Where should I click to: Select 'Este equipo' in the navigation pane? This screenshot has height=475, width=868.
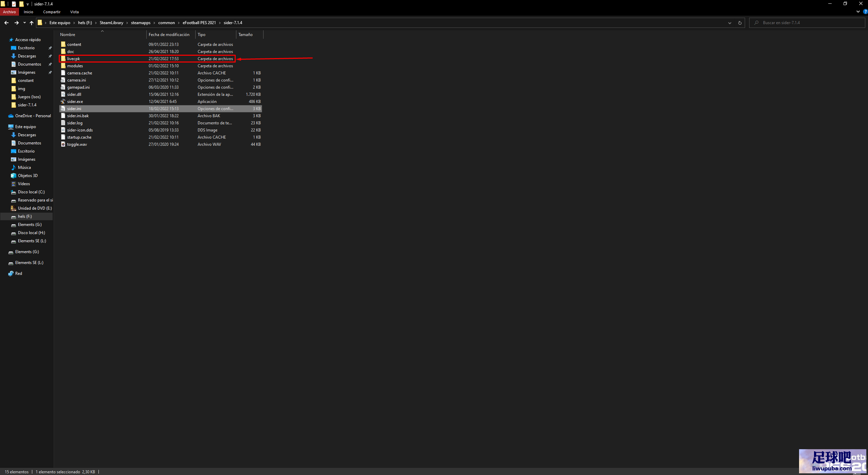click(x=25, y=127)
